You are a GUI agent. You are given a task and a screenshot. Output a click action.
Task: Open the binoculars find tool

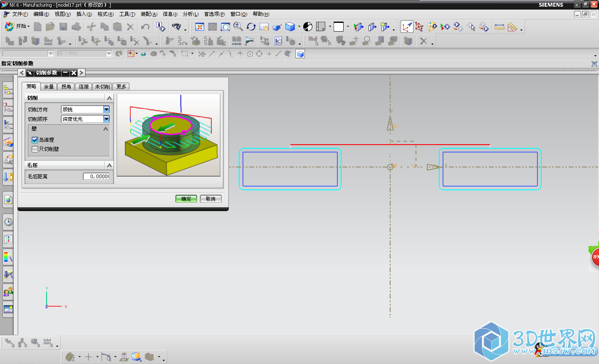click(177, 27)
